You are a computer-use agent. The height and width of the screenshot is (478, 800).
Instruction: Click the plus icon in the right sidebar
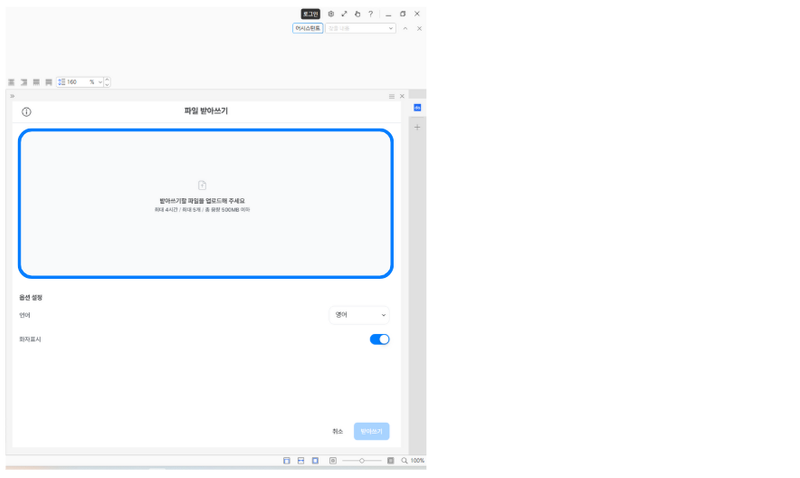[x=417, y=127]
